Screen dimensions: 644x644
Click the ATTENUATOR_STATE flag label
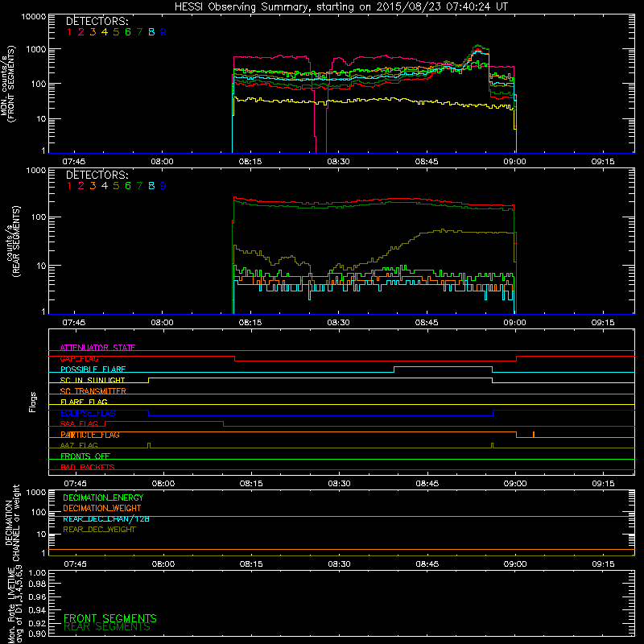(97, 348)
